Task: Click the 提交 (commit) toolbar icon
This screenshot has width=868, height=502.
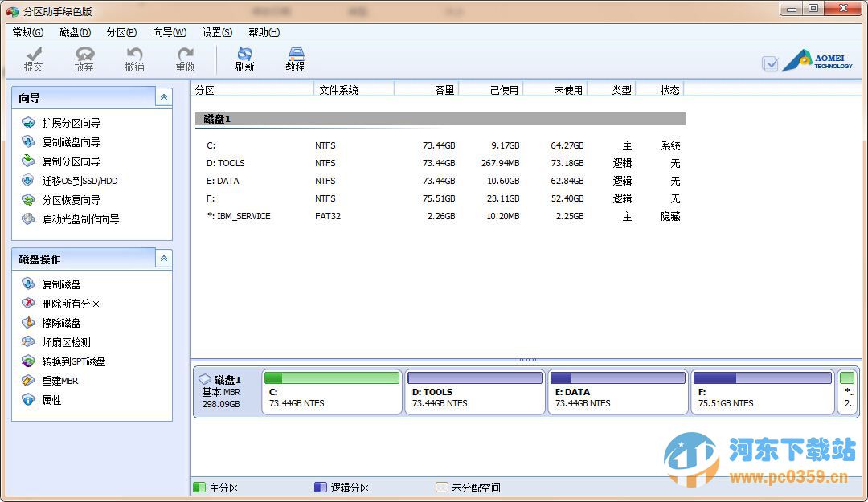Action: coord(33,59)
